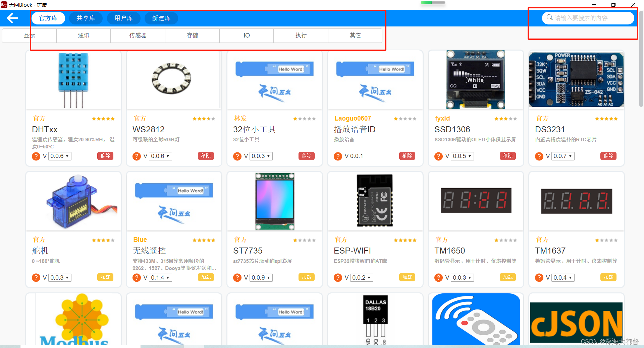The width and height of the screenshot is (644, 348).
Task: Expand TM1637 version dropdown 0.0.4
Action: pos(563,278)
